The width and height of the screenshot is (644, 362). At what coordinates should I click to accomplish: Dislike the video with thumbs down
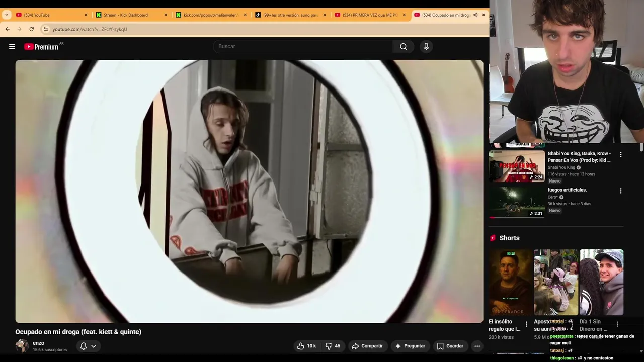coord(333,346)
